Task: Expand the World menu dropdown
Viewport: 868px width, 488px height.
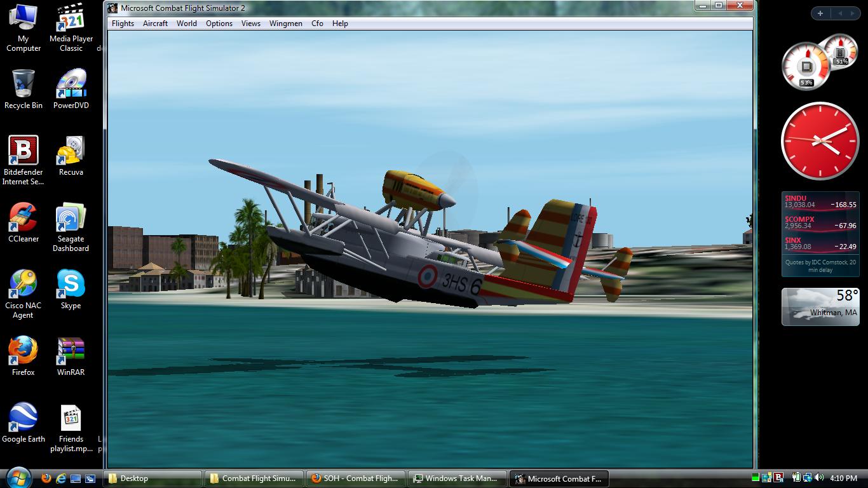Action: [186, 24]
